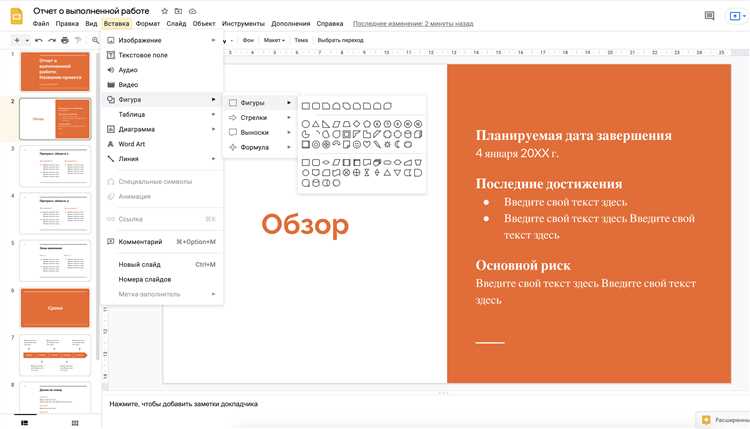This screenshot has width=750, height=429.
Task: Click the speaker notes field
Action: click(184, 404)
